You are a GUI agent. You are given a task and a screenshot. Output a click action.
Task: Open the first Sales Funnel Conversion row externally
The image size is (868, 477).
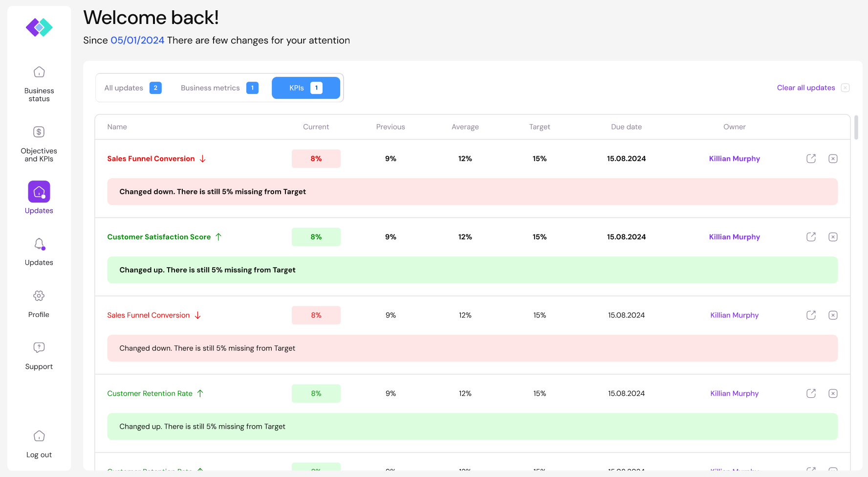pyautogui.click(x=811, y=159)
